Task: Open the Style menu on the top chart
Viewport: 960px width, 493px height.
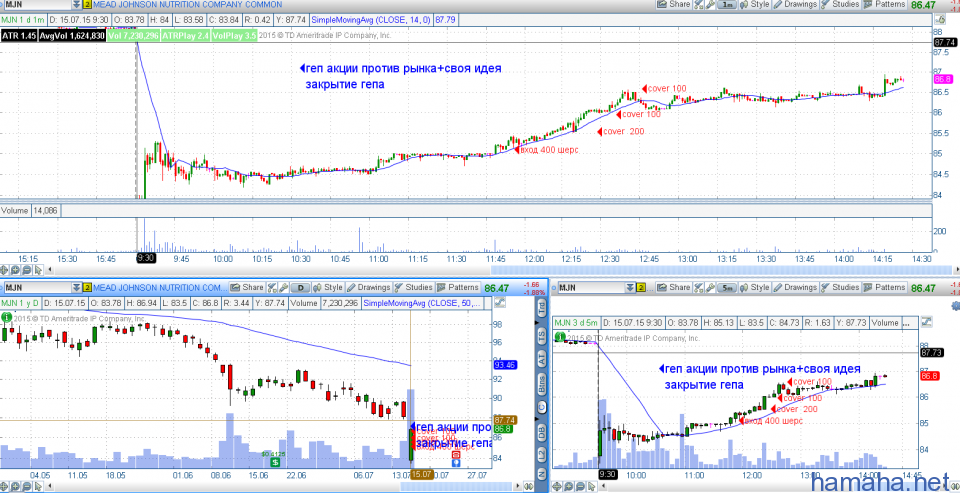Action: (x=754, y=4)
